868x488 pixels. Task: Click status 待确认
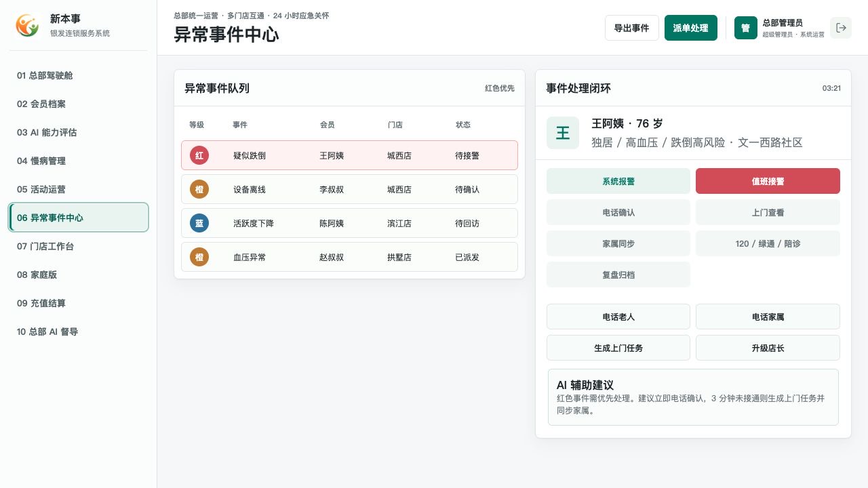pyautogui.click(x=467, y=189)
